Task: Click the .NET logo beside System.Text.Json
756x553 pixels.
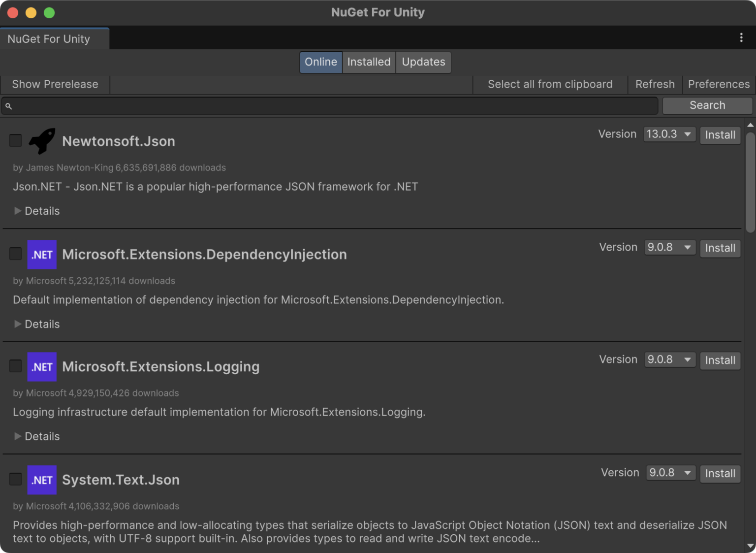Action: (x=42, y=480)
